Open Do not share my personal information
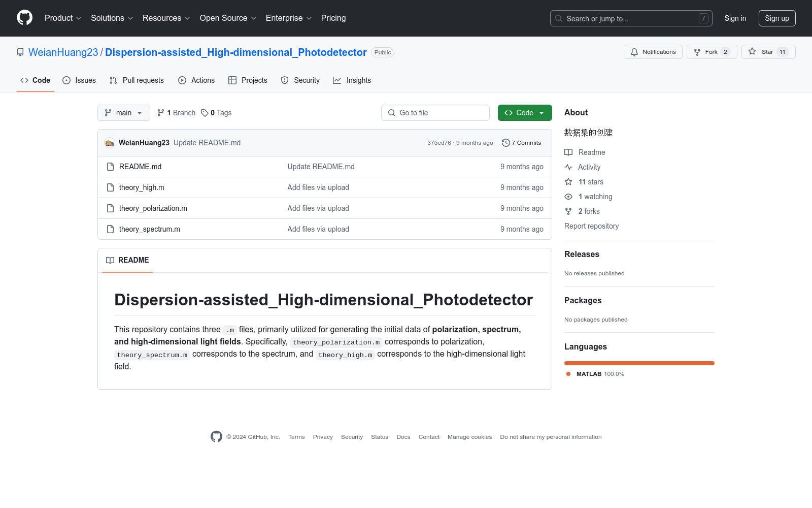Screen dimensions: 812x508 (x=551, y=437)
